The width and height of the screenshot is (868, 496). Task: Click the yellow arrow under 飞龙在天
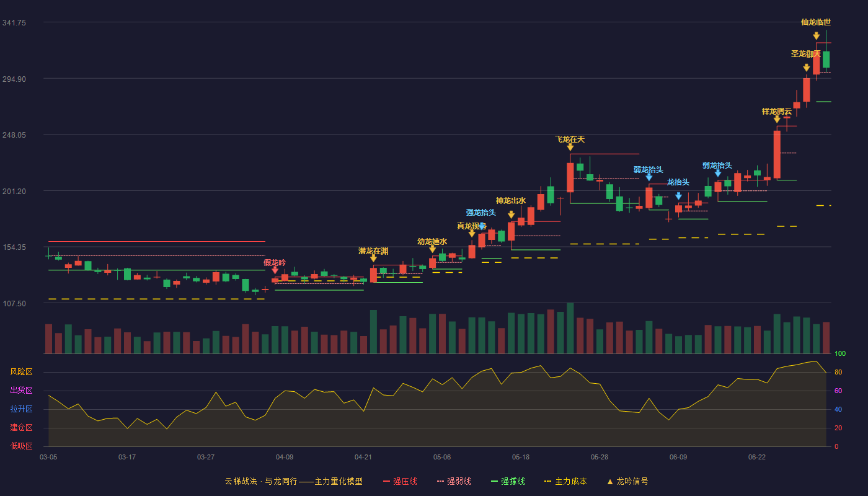tap(570, 148)
